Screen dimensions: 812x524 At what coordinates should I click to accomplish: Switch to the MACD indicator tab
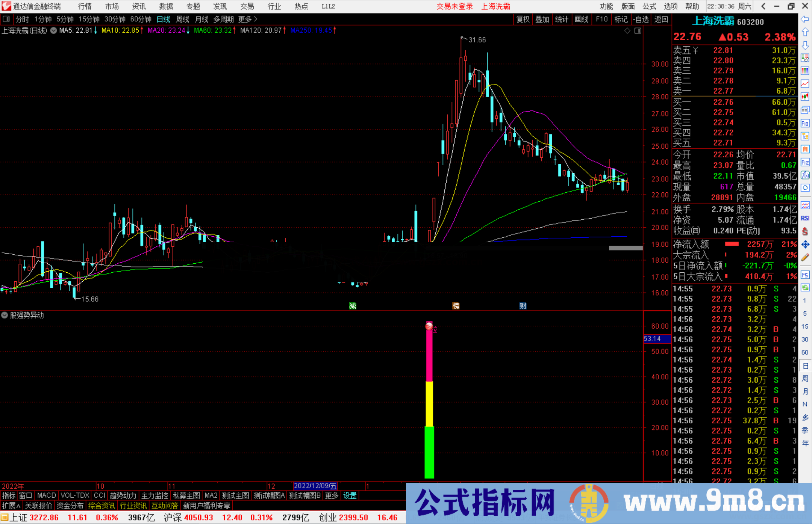pos(46,495)
